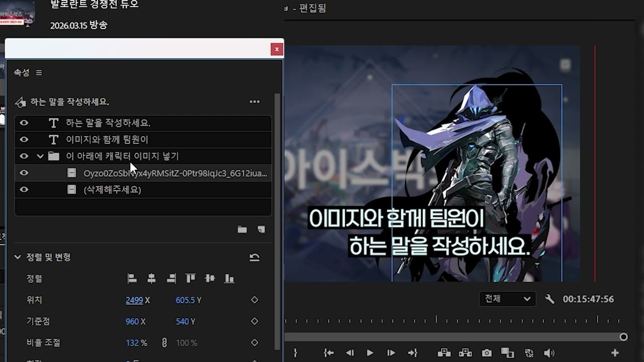The width and height of the screenshot is (644, 362).
Task: Export a frame with the camera icon
Action: pyautogui.click(x=487, y=353)
